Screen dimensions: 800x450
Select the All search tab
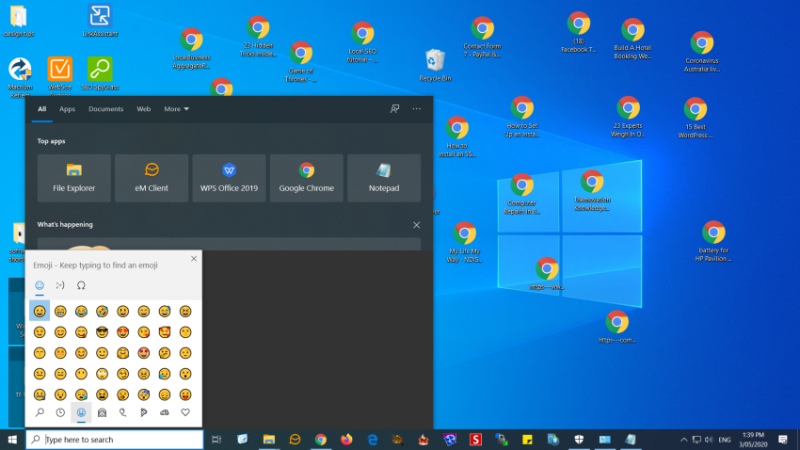(42, 109)
